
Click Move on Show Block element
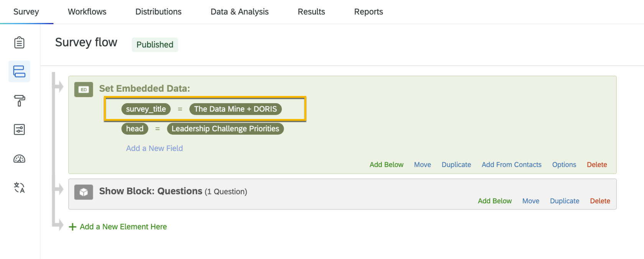pyautogui.click(x=531, y=201)
